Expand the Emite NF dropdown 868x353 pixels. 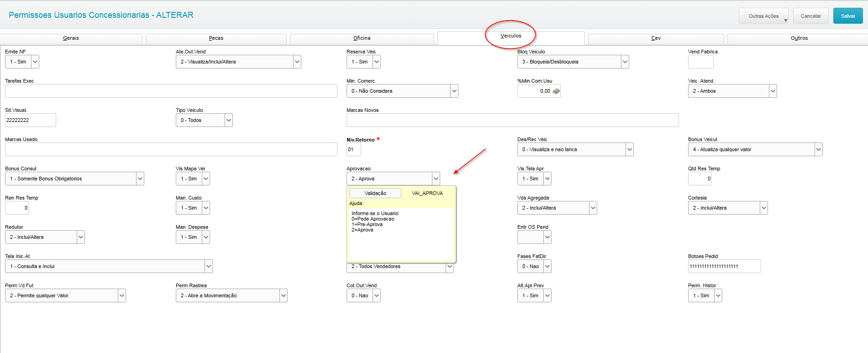(35, 62)
